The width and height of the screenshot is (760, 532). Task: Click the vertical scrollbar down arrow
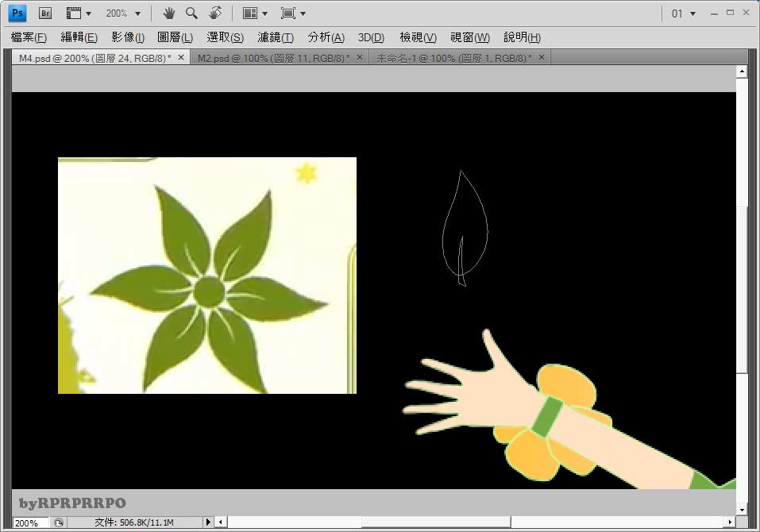point(742,510)
